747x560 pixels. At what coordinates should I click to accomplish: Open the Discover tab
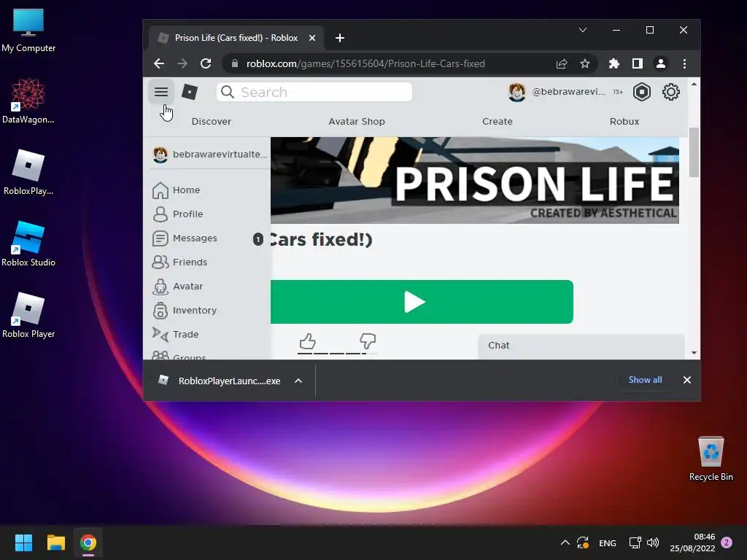coord(211,122)
